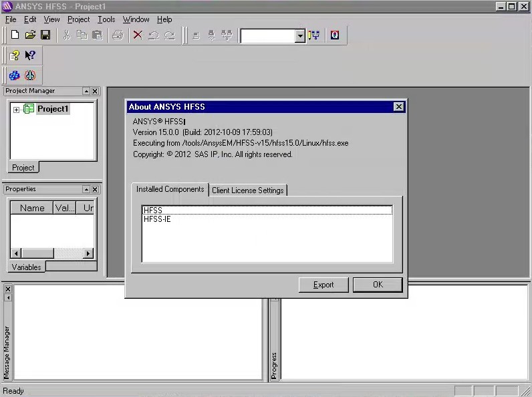Screen dimensions: 532x397
Task: Click Properties scrollbar right arrow
Action: (88, 253)
